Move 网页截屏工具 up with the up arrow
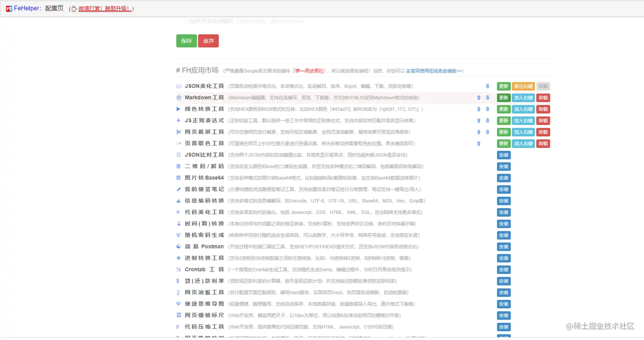 pos(479,132)
